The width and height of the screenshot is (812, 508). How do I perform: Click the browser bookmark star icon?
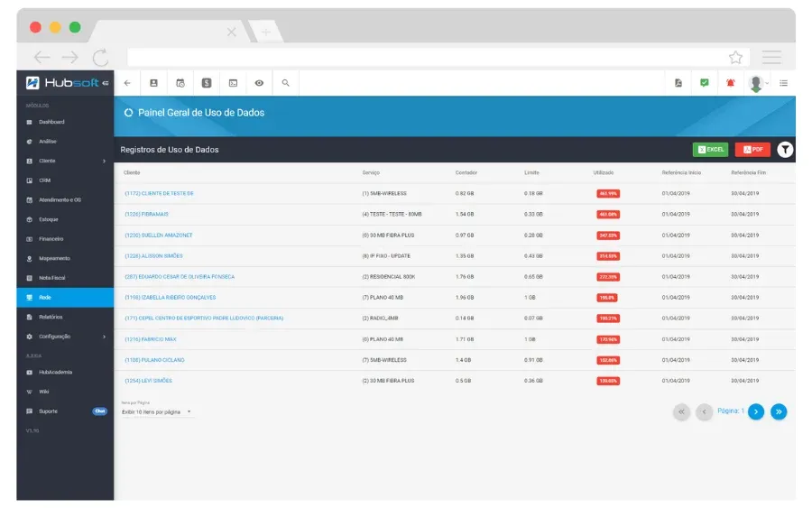coord(735,58)
